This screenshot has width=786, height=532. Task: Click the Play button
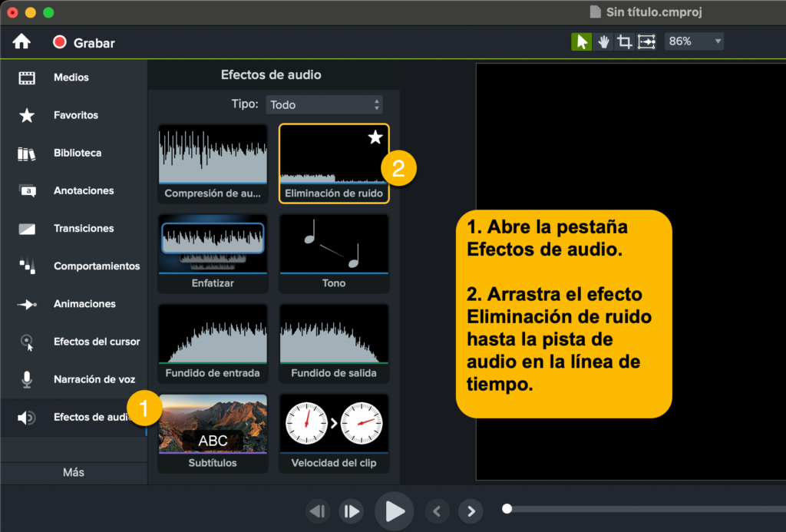[394, 511]
